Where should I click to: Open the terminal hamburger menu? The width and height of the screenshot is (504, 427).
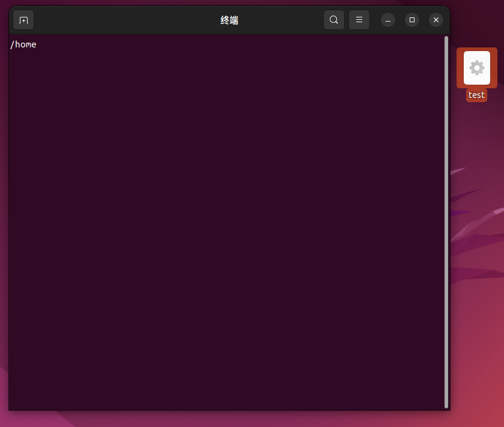359,20
